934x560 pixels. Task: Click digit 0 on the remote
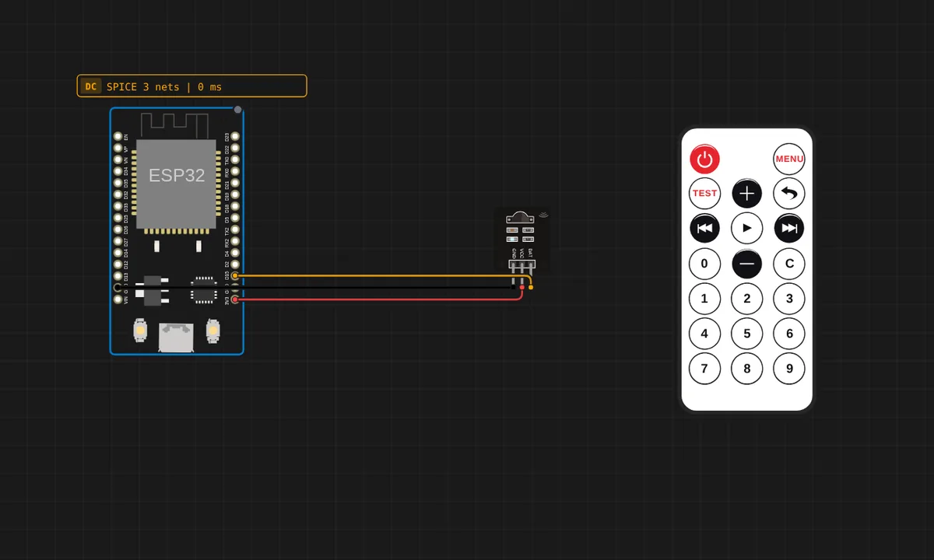point(704,264)
